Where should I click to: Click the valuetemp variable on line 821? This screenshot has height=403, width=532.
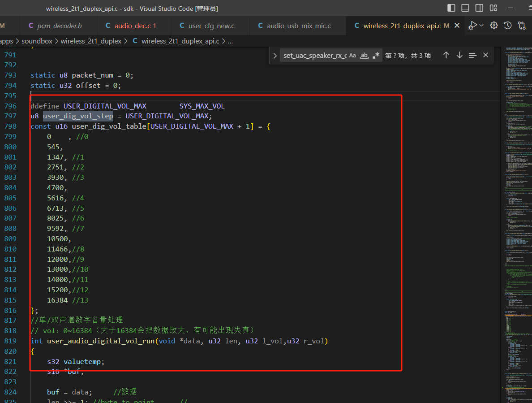pyautogui.click(x=82, y=362)
